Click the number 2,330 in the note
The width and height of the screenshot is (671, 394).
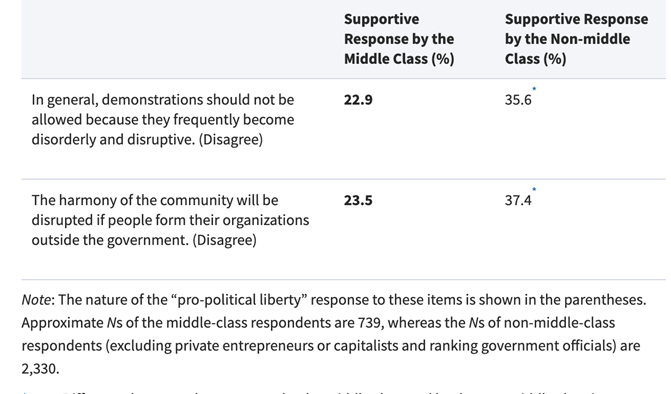(39, 368)
